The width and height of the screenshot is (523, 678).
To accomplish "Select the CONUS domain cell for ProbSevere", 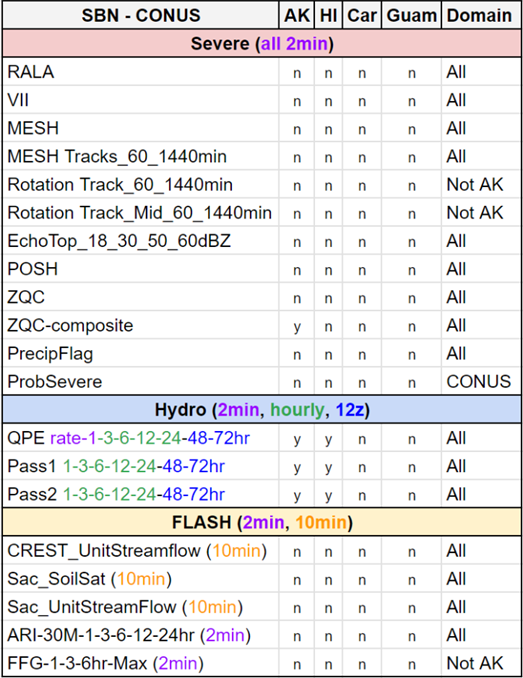I will pyautogui.click(x=481, y=381).
